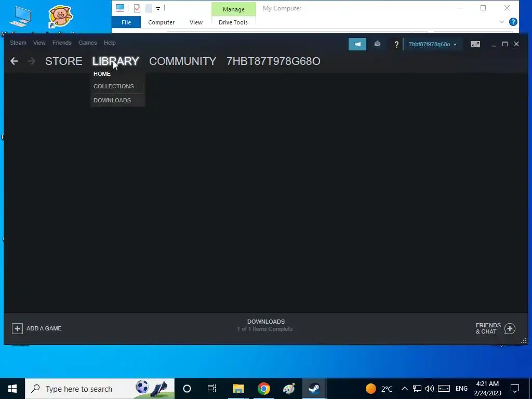Customize Explorer quick access toolbar dropdown

pos(158,8)
